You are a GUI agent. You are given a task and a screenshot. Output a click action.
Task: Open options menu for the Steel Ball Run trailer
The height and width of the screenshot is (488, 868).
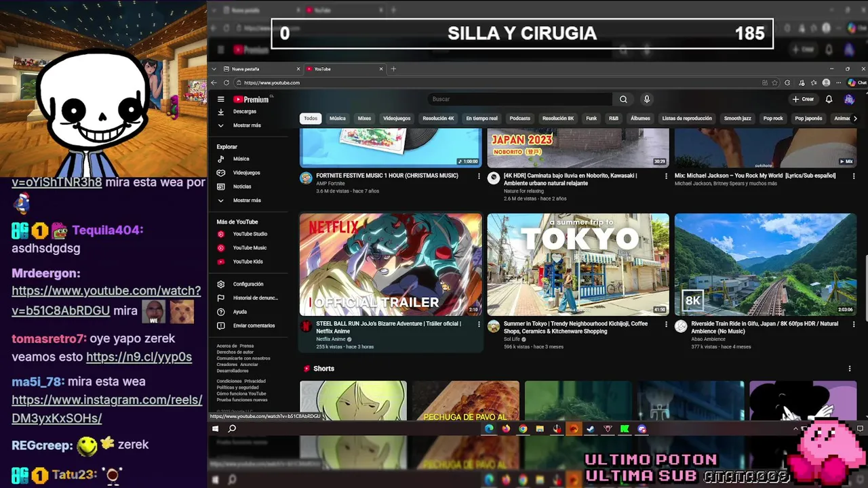479,325
